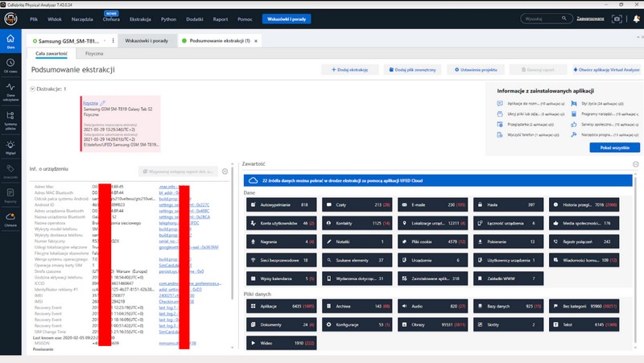Switch to the Fizyczna sub-tab
This screenshot has height=363, width=644.
pyautogui.click(x=94, y=53)
